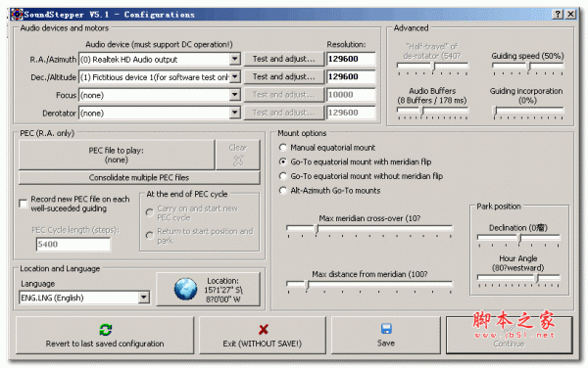Open the Language dropdown ENG.LNG (English)
Viewport: 588px width, 368px height.
[x=144, y=298]
